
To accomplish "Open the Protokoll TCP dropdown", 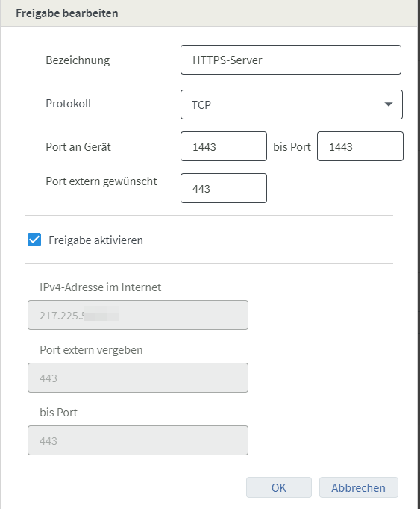I will point(292,104).
